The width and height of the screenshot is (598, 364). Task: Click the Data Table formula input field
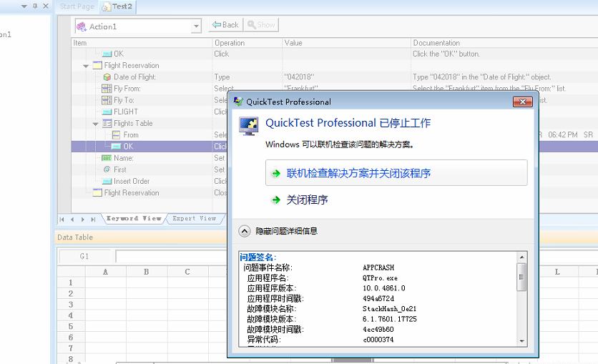[x=171, y=257]
